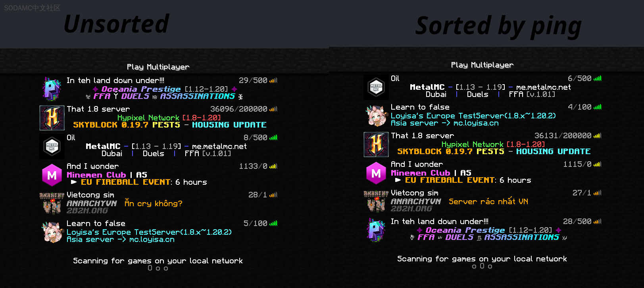Click the Minemen Club icon in Sorted list
Viewport: 644px width, 288px height.
pos(376,173)
